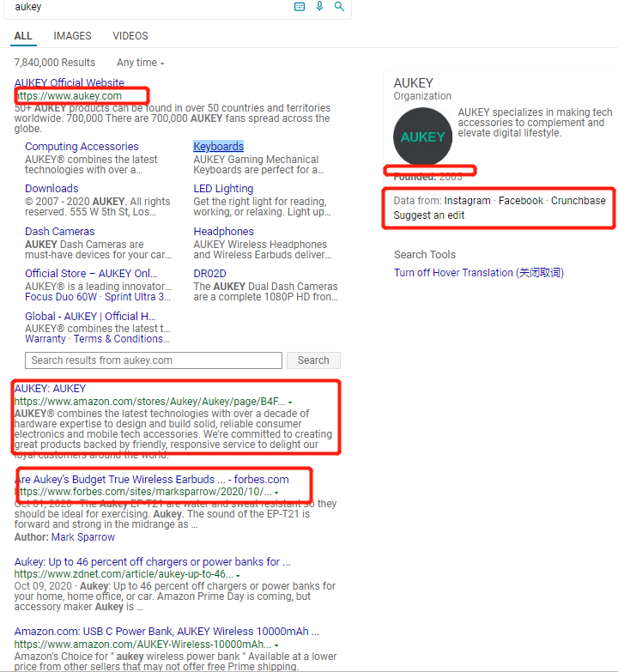Open the Sprint Ultra 3... link
The width and height of the screenshot is (618, 672).
pos(137,297)
